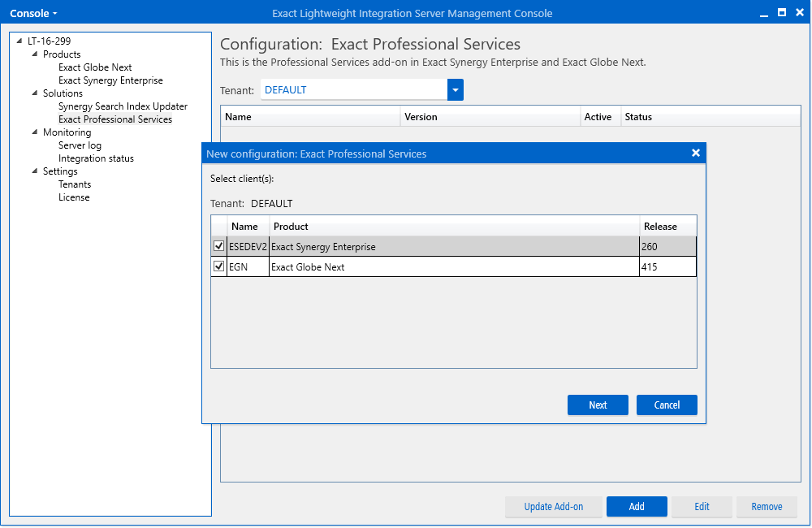Minimize the Management Console window
Viewport: 812px width, 528px height.
tap(764, 14)
